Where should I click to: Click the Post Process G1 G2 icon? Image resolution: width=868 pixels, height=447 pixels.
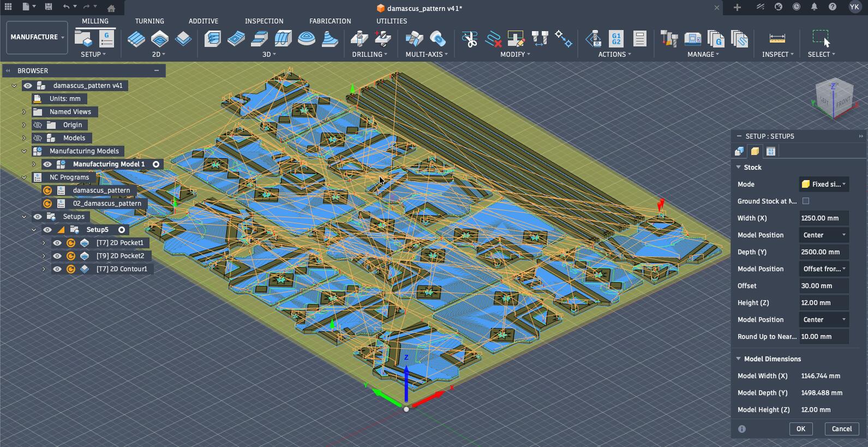click(x=616, y=39)
